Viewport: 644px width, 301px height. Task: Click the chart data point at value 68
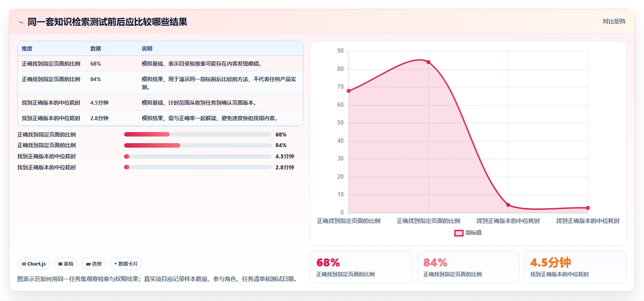[349, 91]
